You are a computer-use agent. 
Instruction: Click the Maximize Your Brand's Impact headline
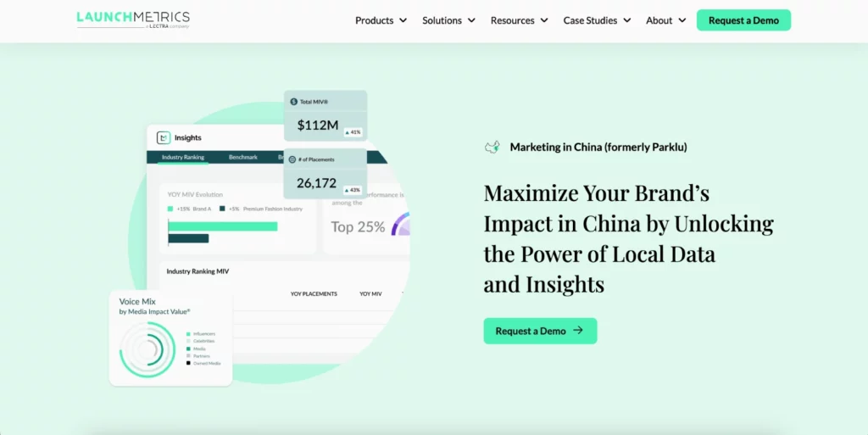(x=628, y=238)
